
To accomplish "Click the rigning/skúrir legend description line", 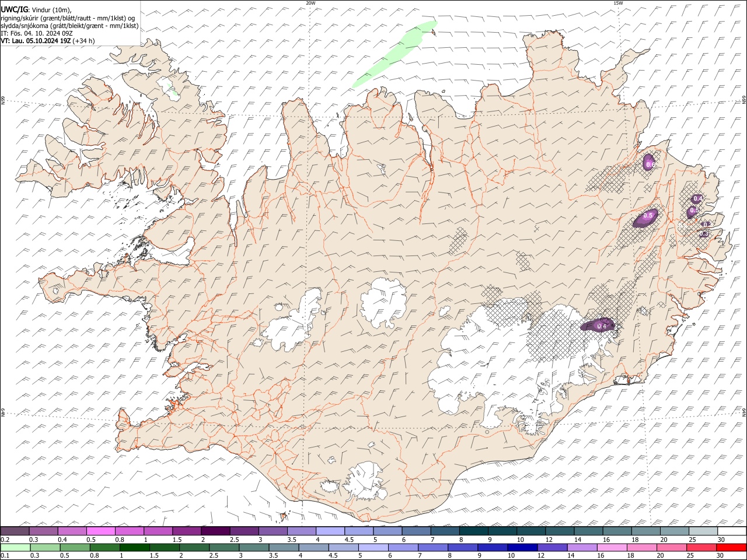I will click(68, 18).
